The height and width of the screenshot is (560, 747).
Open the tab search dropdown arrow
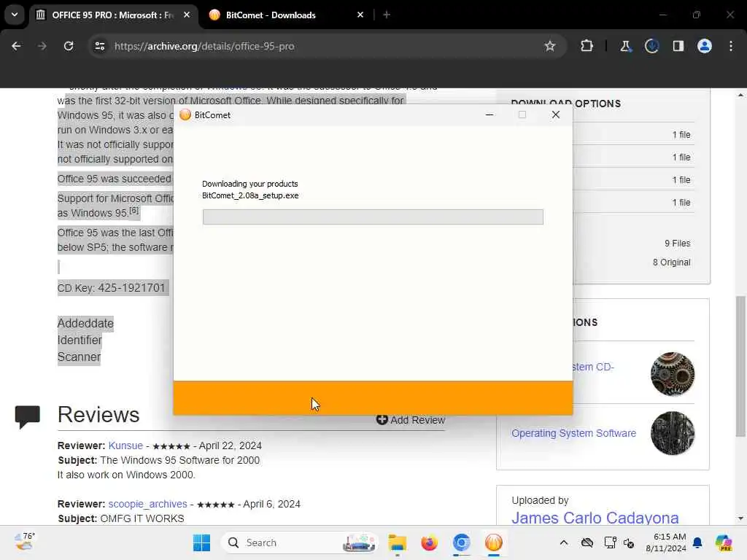click(15, 15)
